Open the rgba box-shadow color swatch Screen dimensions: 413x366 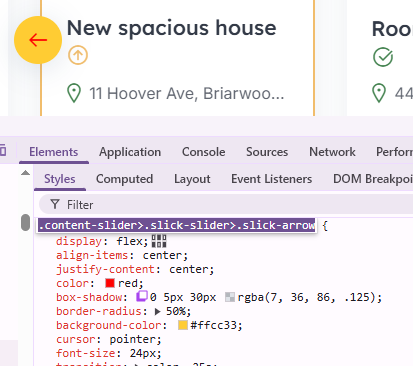tap(230, 297)
